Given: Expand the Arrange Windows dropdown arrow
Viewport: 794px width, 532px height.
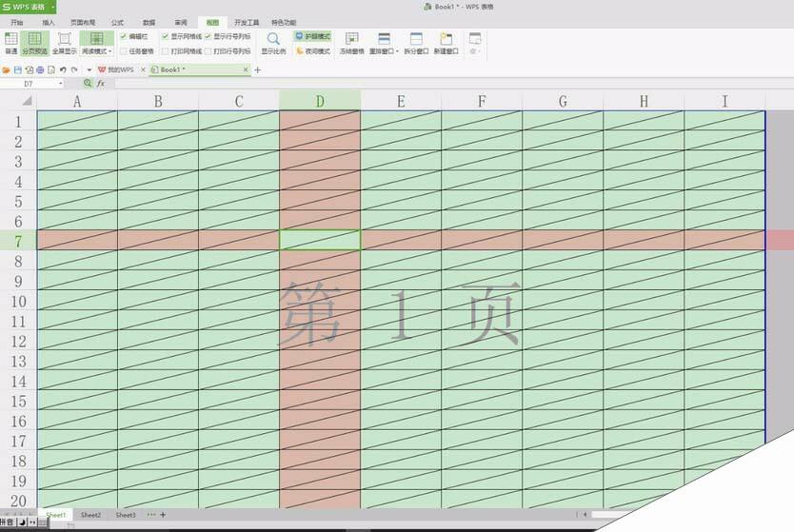Looking at the screenshot, I should pyautogui.click(x=397, y=51).
